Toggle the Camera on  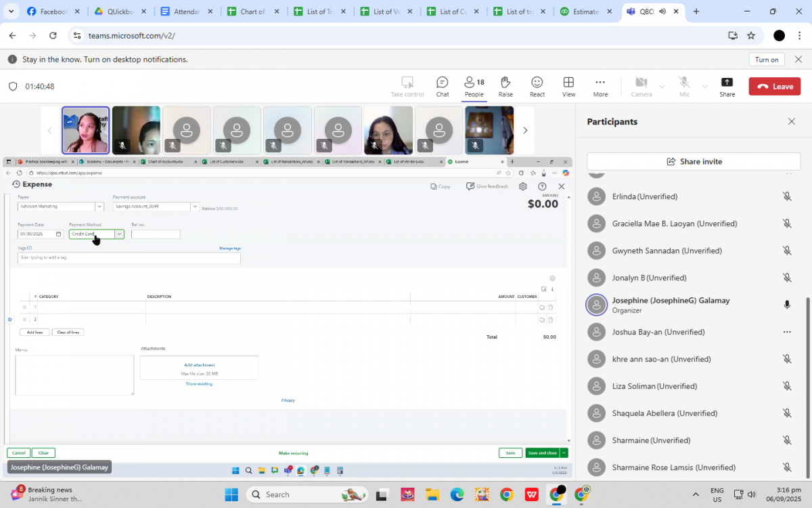tap(641, 87)
